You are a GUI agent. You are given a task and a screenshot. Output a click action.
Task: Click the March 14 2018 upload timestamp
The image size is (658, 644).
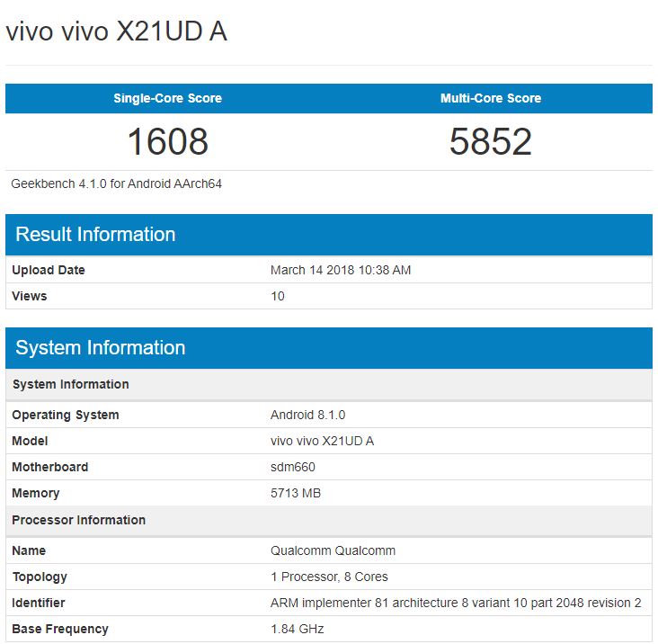[341, 270]
